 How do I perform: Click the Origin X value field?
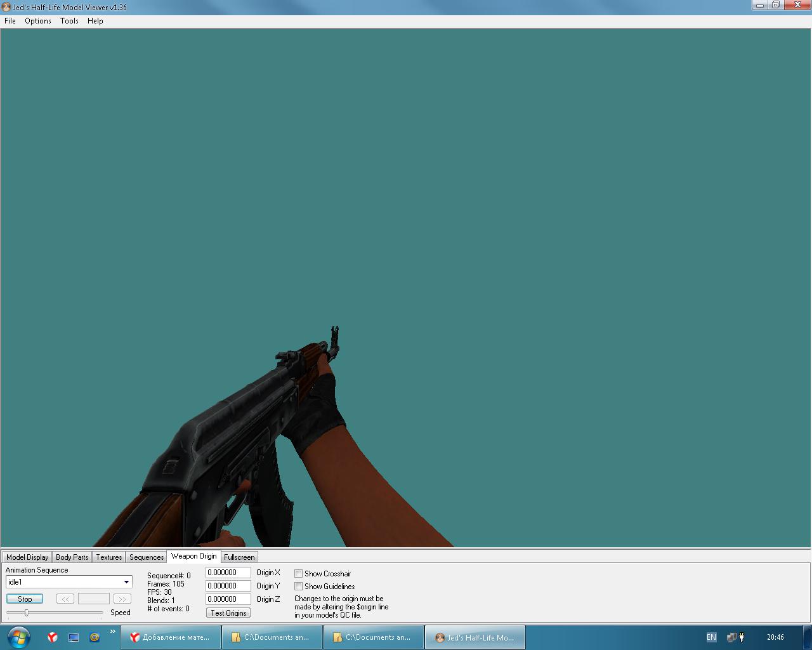(x=228, y=573)
